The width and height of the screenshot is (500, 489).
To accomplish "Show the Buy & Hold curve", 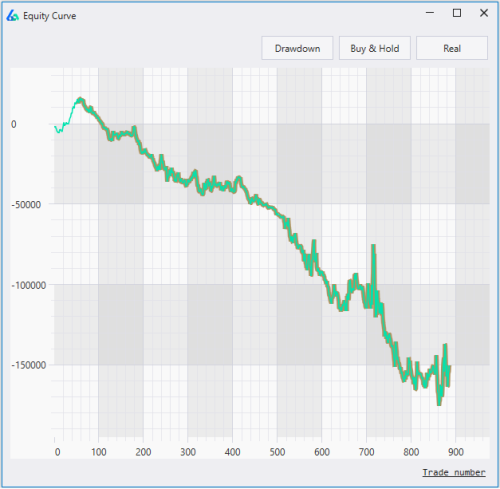I will click(x=375, y=48).
